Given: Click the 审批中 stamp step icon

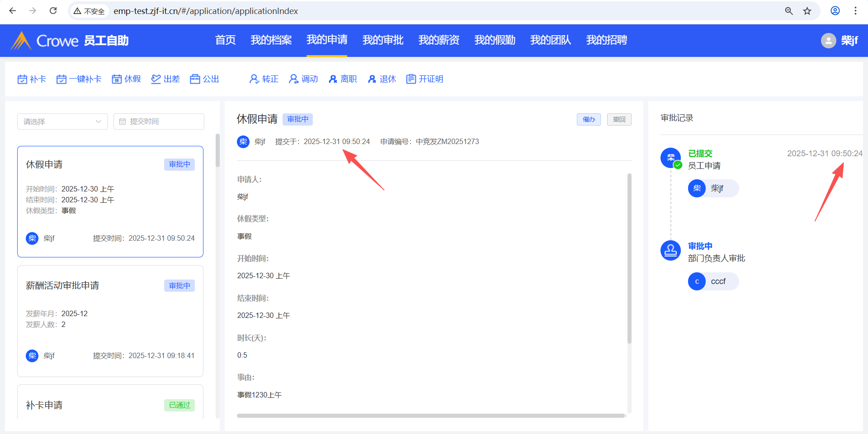Looking at the screenshot, I should click(671, 250).
